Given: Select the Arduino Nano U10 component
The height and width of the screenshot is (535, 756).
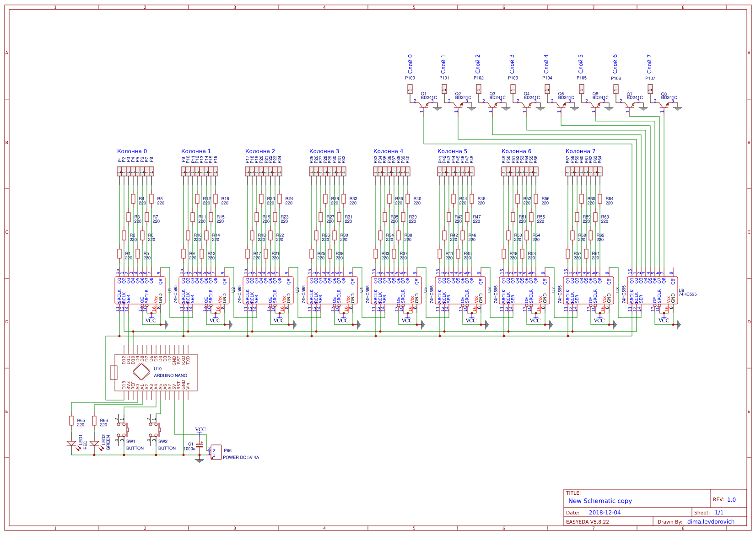Looking at the screenshot, I should point(156,372).
